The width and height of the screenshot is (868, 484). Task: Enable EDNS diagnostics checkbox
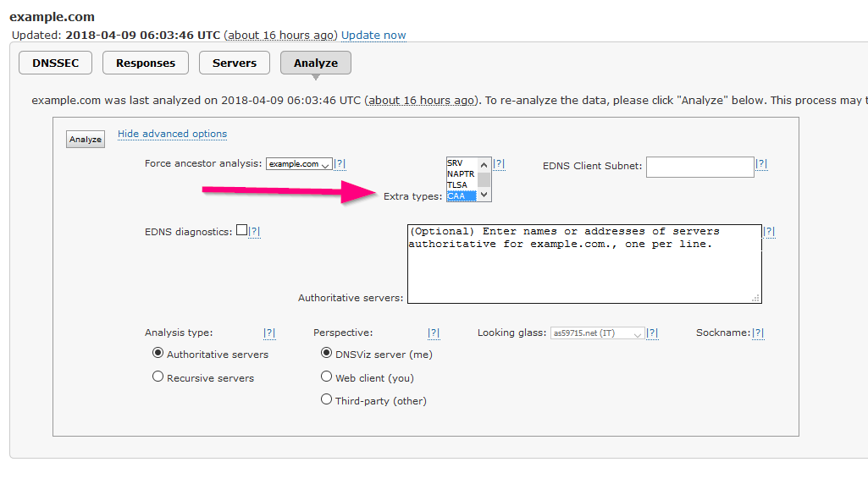point(241,230)
